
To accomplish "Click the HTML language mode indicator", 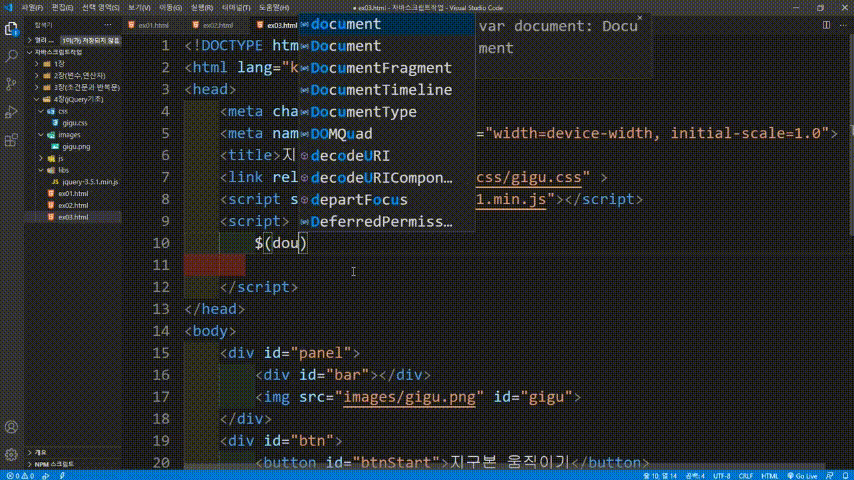I will (769, 476).
